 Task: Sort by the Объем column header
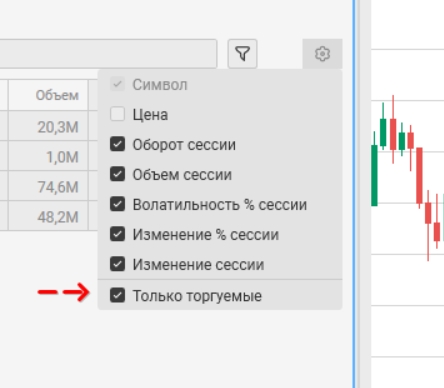[x=48, y=95]
